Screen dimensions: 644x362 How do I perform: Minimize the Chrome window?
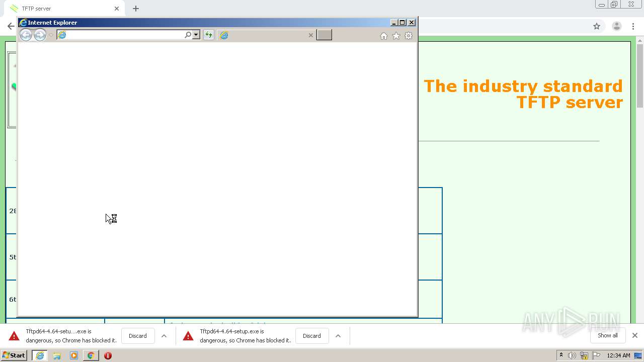(x=602, y=5)
